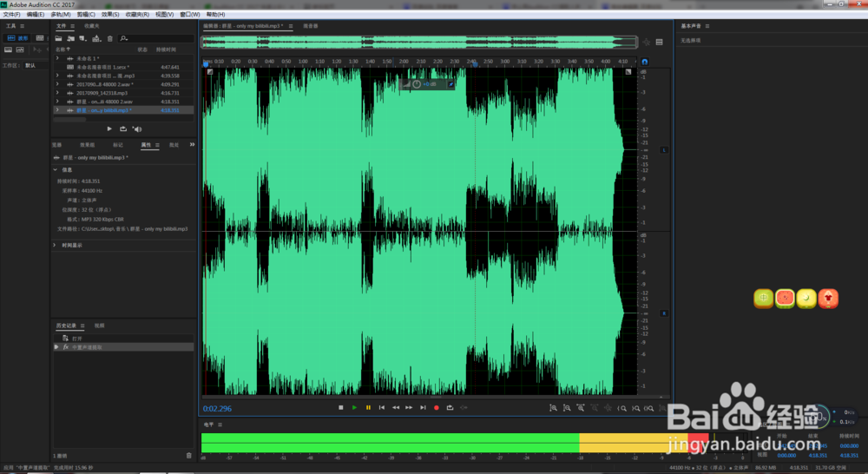Switch to 混音器 tab in editor
Image resolution: width=868 pixels, height=474 pixels.
(311, 26)
